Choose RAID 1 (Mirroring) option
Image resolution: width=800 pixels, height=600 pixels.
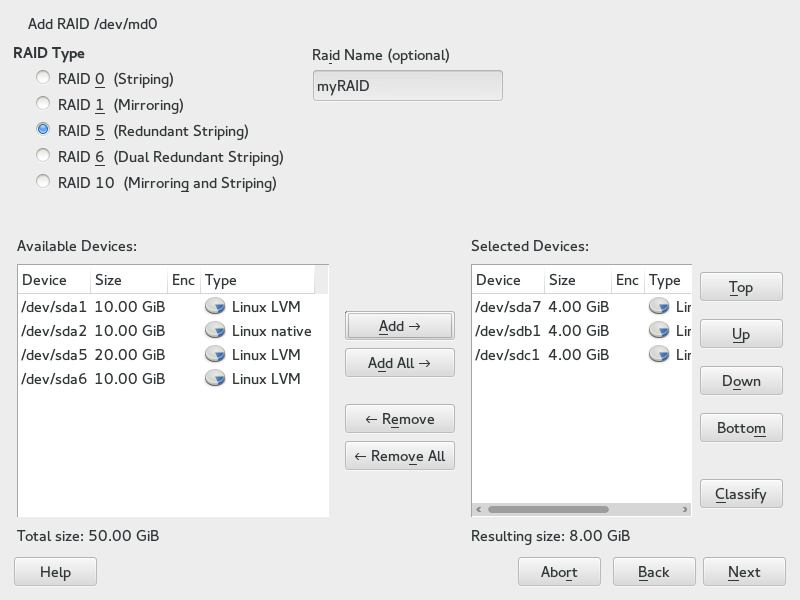pyautogui.click(x=43, y=104)
